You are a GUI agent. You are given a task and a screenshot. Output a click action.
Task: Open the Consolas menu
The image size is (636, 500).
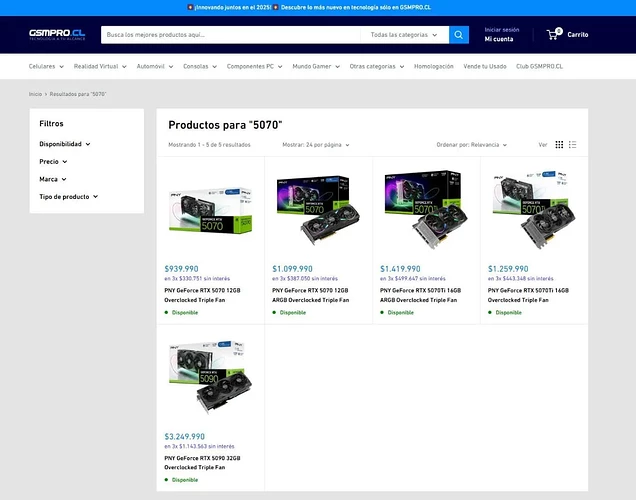click(200, 67)
